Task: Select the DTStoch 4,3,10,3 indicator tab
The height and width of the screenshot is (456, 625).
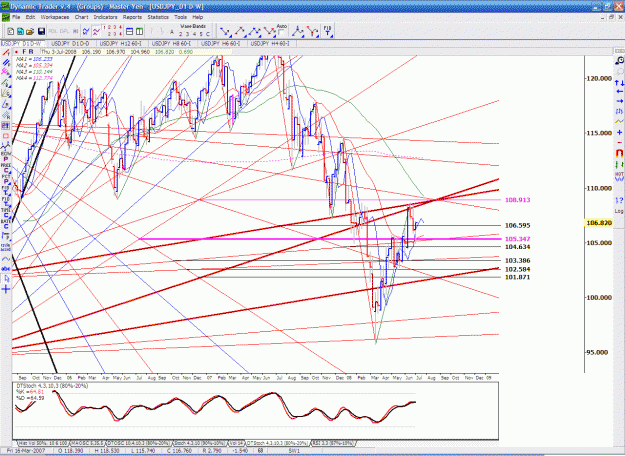Action: pyautogui.click(x=277, y=443)
